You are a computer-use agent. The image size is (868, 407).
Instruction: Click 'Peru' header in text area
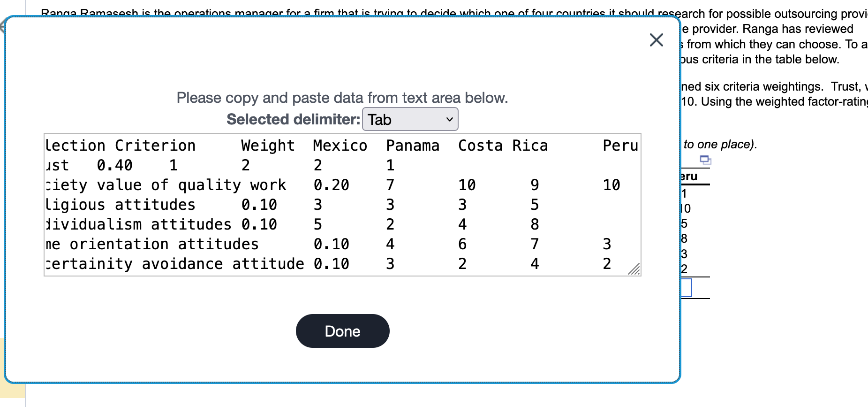pyautogui.click(x=620, y=146)
